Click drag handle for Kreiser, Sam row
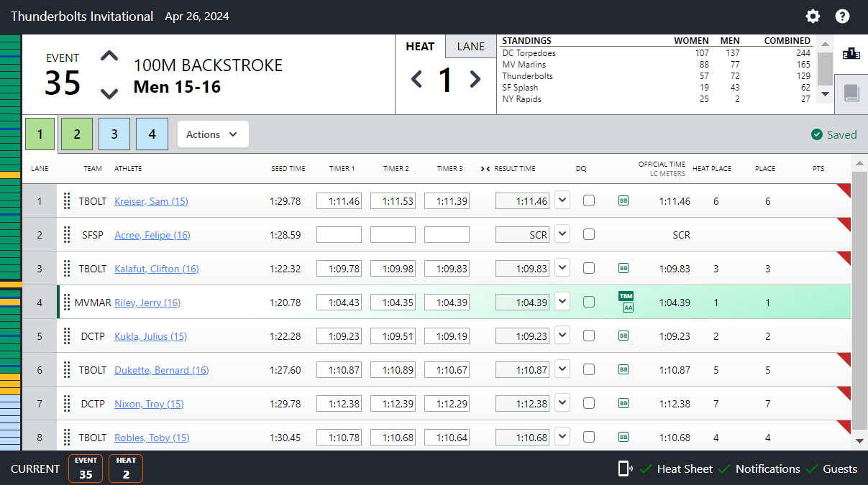 (x=67, y=201)
